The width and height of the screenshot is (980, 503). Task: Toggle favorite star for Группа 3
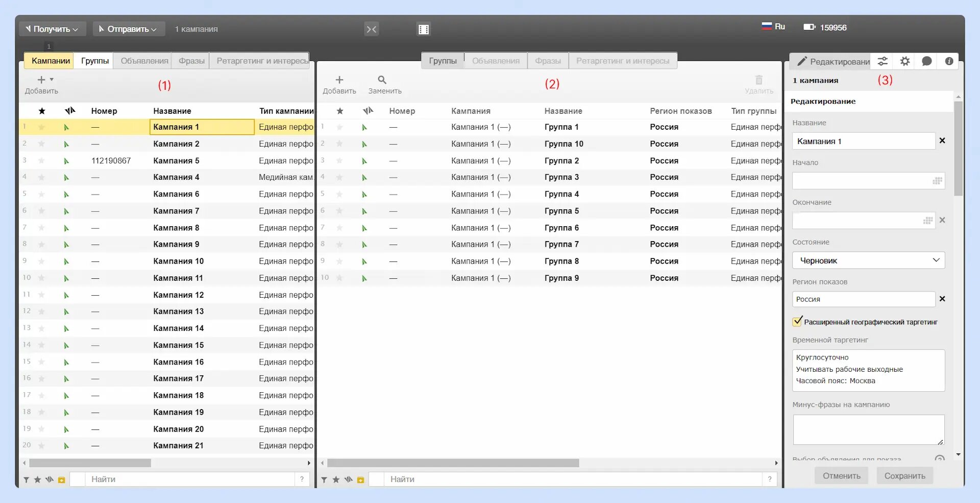(x=340, y=177)
